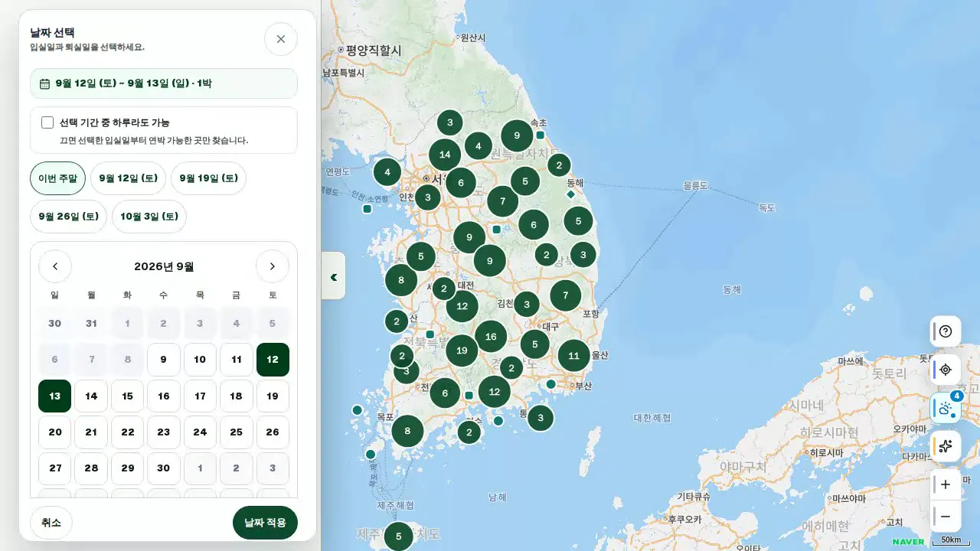Pick calendar day 25
Image resolution: width=980 pixels, height=551 pixels.
tap(237, 432)
